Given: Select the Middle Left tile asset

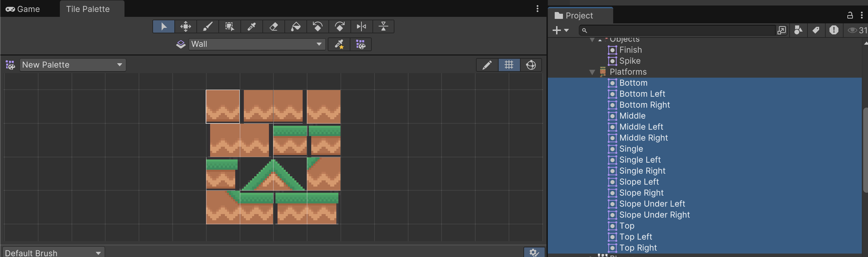Looking at the screenshot, I should point(641,127).
